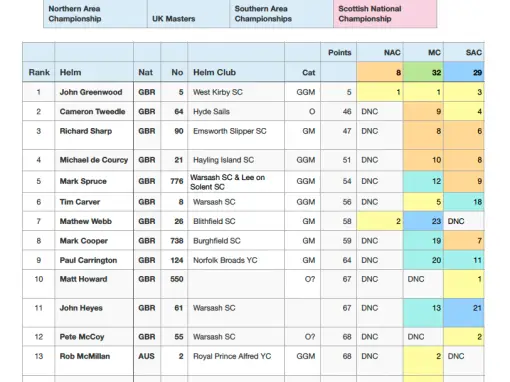This screenshot has height=382, width=510.
Task: Select helm name John Heyes
Action: coord(81,308)
